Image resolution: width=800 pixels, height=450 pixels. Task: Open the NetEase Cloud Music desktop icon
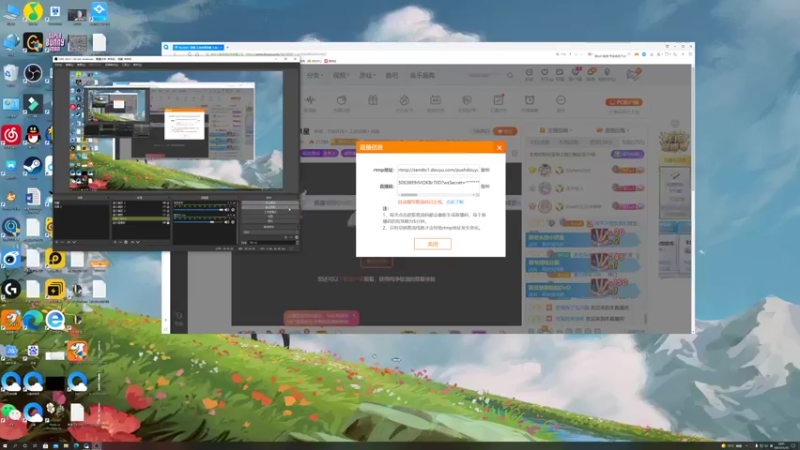(11, 136)
